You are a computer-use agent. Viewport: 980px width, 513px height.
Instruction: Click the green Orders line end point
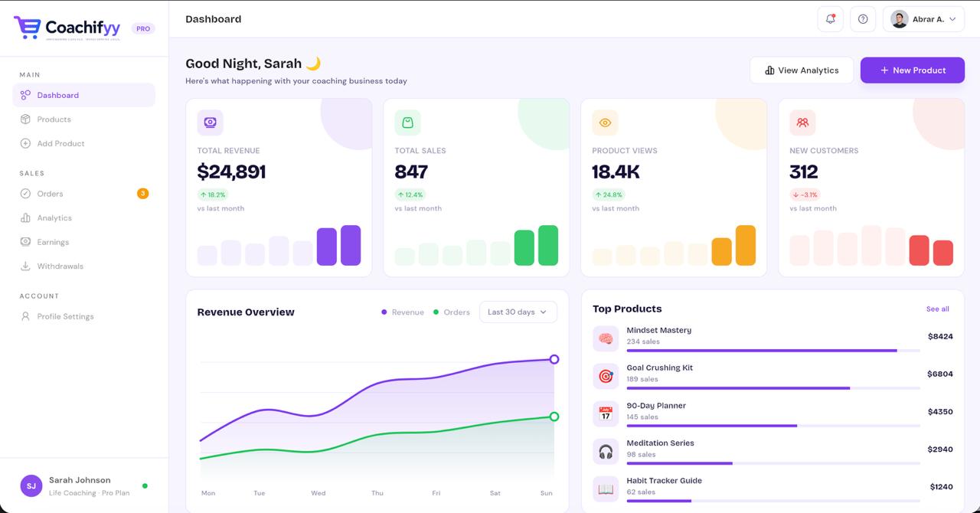(554, 417)
